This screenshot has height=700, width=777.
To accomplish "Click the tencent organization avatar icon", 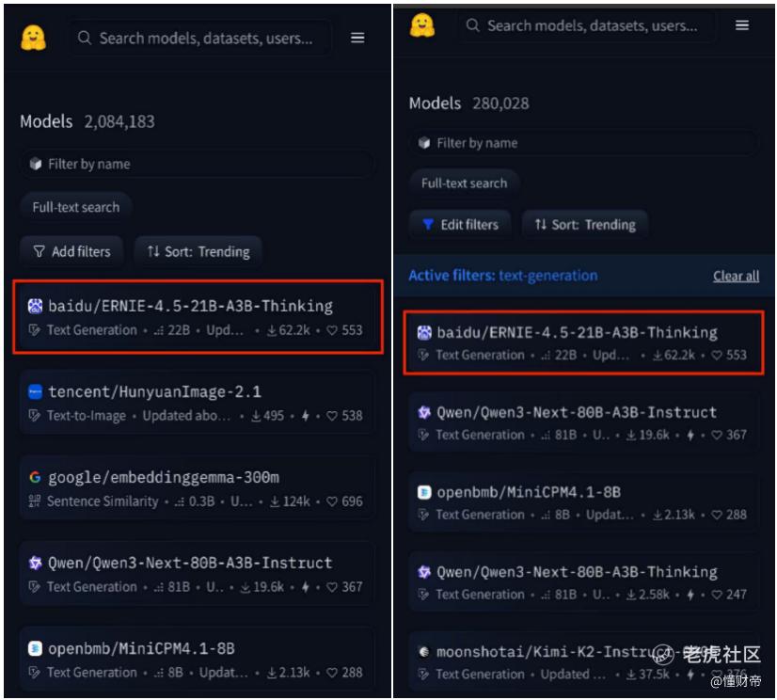I will click(35, 391).
